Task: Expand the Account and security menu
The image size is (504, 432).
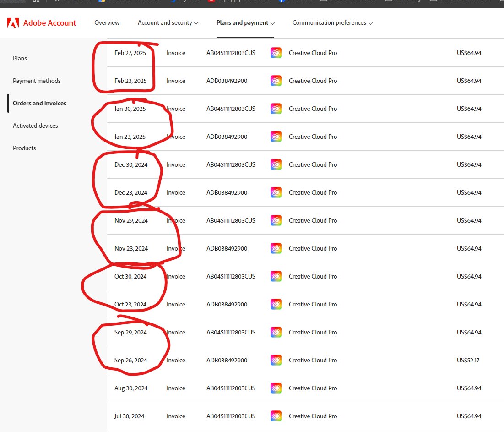Action: click(168, 23)
